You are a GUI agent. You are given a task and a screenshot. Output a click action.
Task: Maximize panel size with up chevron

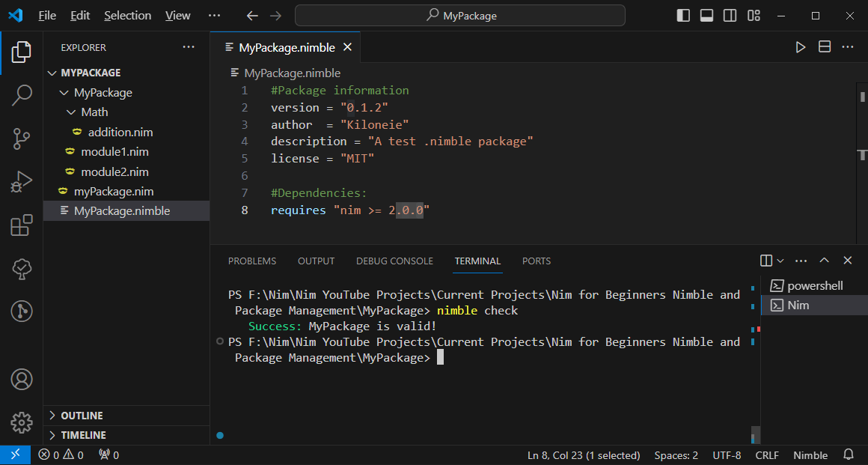point(825,261)
